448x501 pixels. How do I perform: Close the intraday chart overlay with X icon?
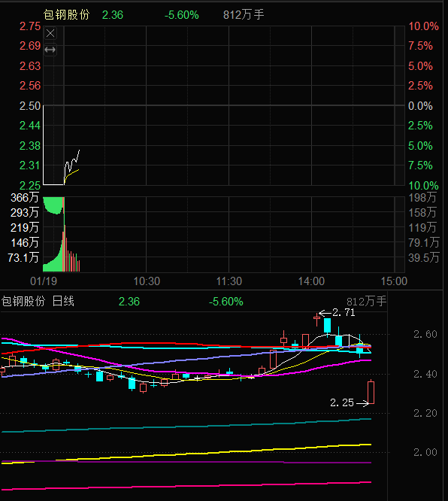[x=50, y=33]
